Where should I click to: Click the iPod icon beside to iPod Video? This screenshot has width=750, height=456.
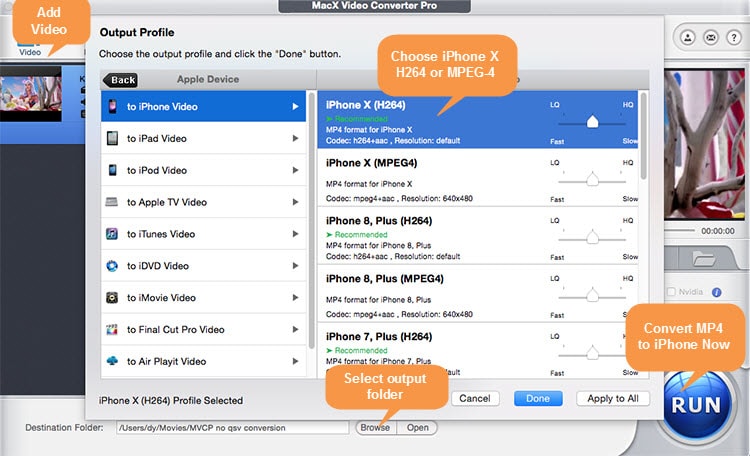click(x=112, y=170)
